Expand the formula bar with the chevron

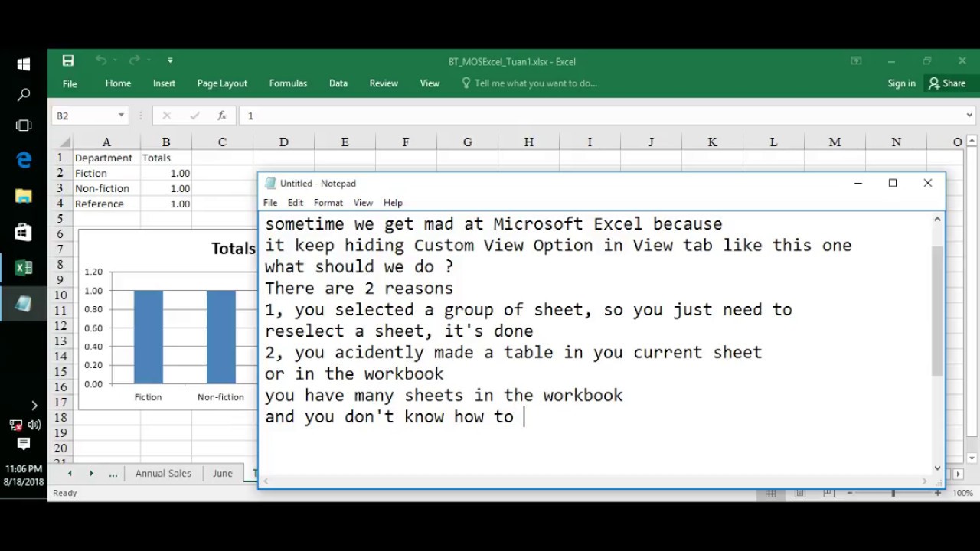[970, 116]
